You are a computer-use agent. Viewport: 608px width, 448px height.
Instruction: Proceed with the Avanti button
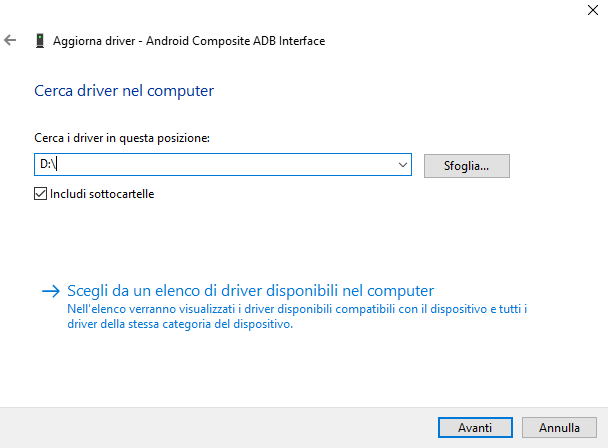[x=475, y=427]
